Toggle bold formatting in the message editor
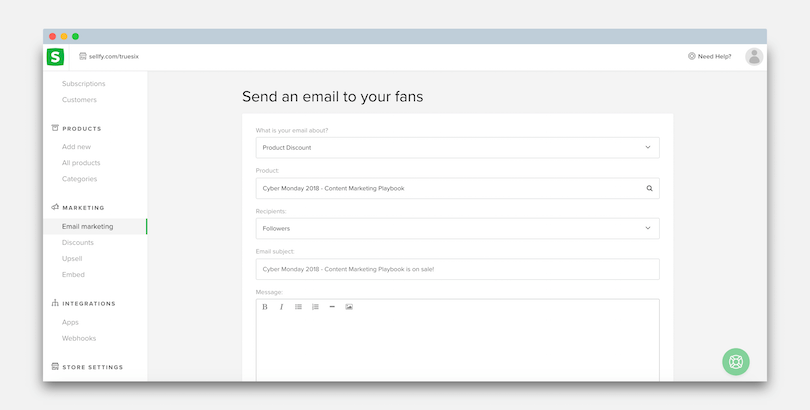The image size is (810, 410). [x=265, y=307]
